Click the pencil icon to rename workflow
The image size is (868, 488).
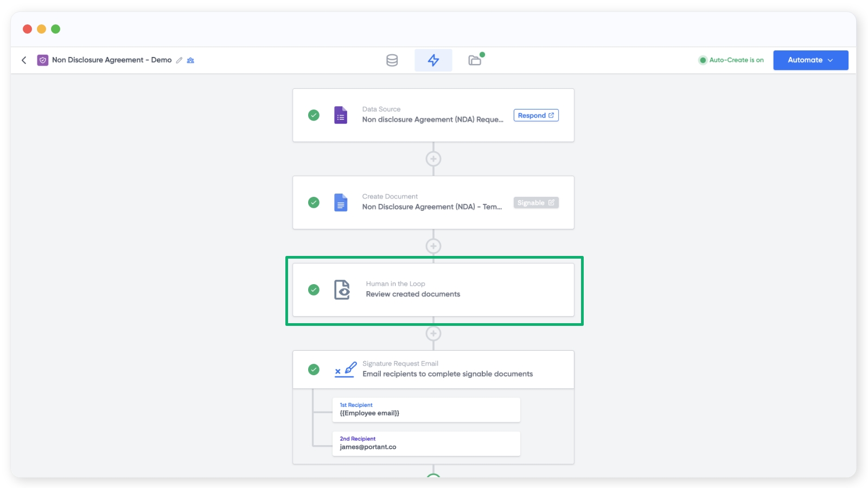[x=179, y=60]
